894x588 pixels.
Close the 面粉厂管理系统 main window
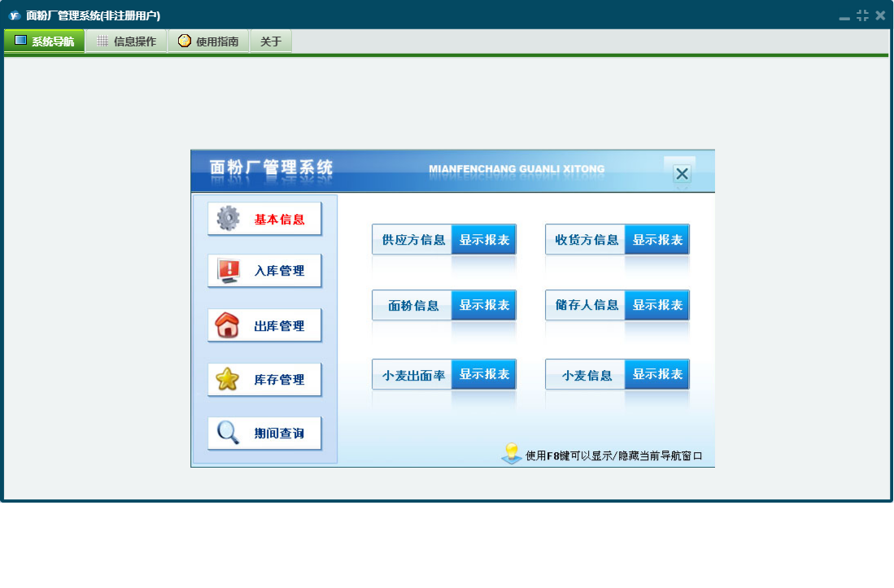(x=880, y=15)
